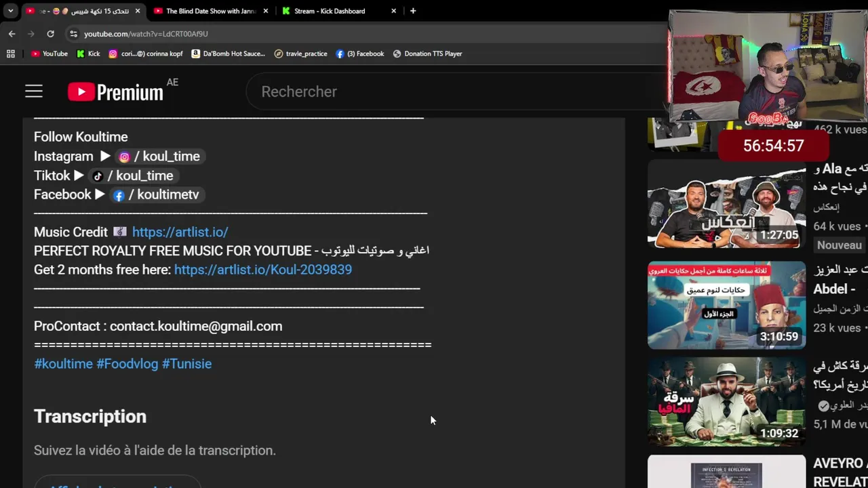Image resolution: width=868 pixels, height=488 pixels.
Task: Click the Suivez la vidéo transcription text
Action: [x=155, y=450]
